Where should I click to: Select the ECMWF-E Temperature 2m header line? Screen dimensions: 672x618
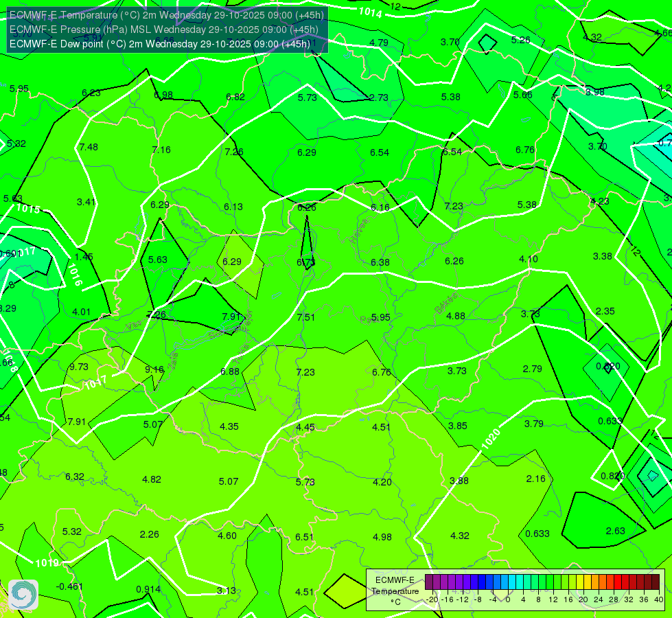(167, 15)
